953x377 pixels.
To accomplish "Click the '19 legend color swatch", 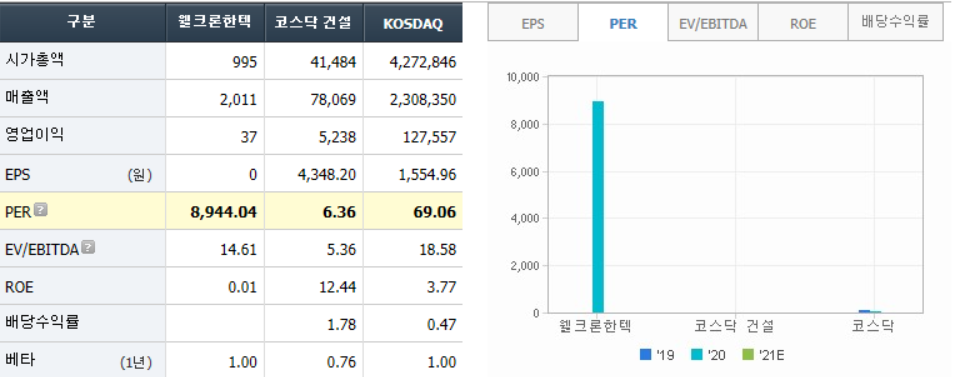I will coord(645,355).
